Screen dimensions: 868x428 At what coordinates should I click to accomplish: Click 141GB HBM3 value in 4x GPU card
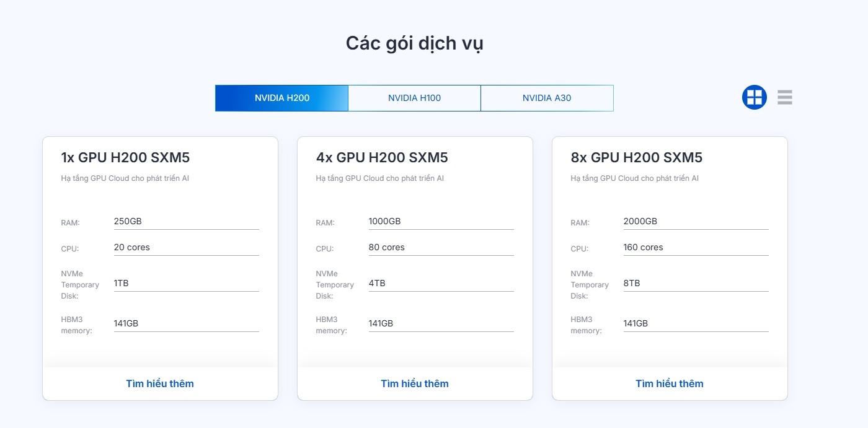point(381,323)
